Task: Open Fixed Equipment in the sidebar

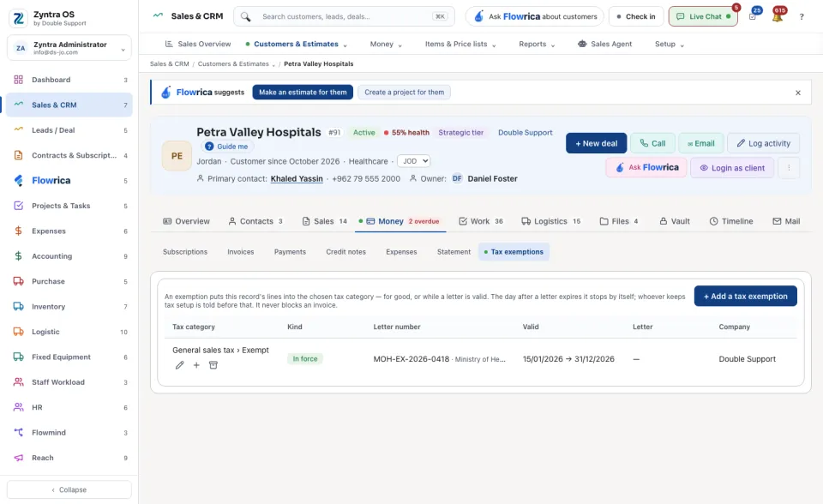Action: [69, 357]
